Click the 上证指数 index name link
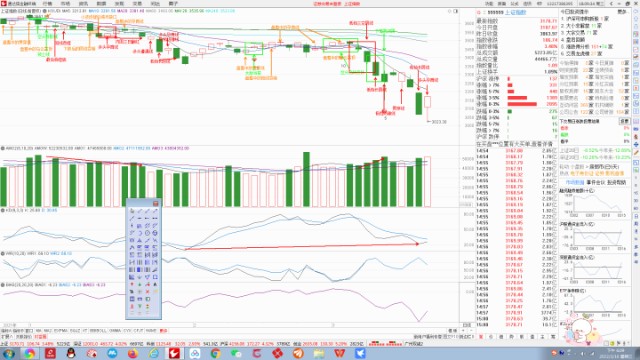640x360 pixels. click(x=516, y=13)
